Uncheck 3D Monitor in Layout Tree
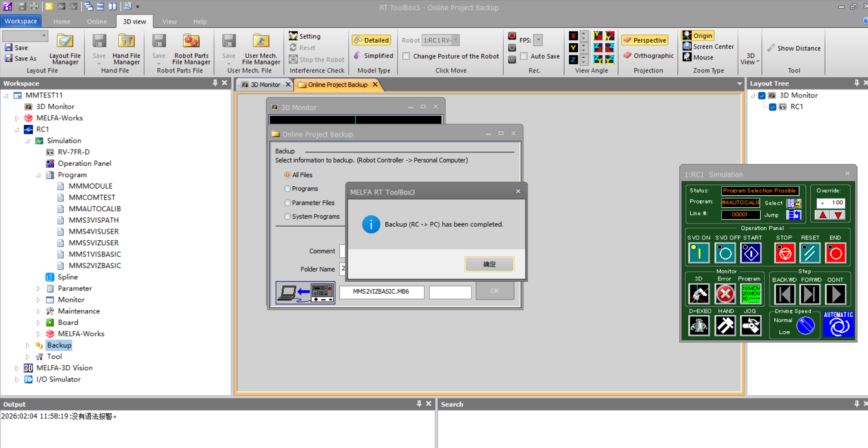This screenshot has width=868, height=448. (762, 95)
